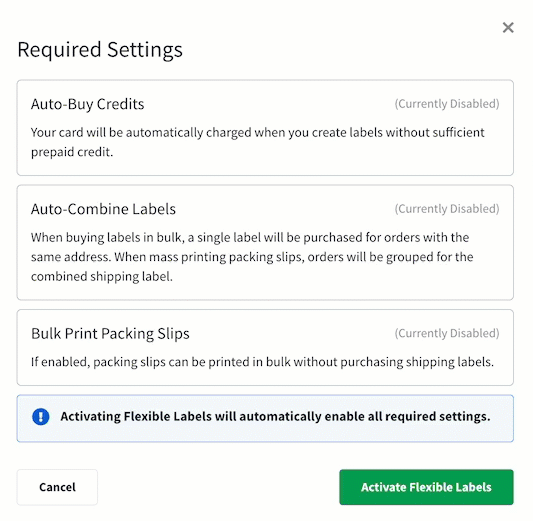The height and width of the screenshot is (521, 533).
Task: Click Auto-Combine Labels Currently Disabled status
Action: click(x=447, y=209)
